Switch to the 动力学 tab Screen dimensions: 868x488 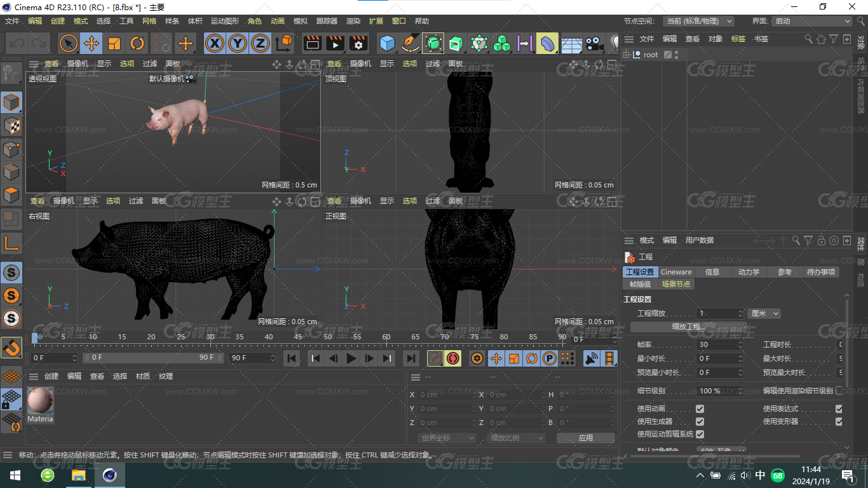(x=749, y=272)
